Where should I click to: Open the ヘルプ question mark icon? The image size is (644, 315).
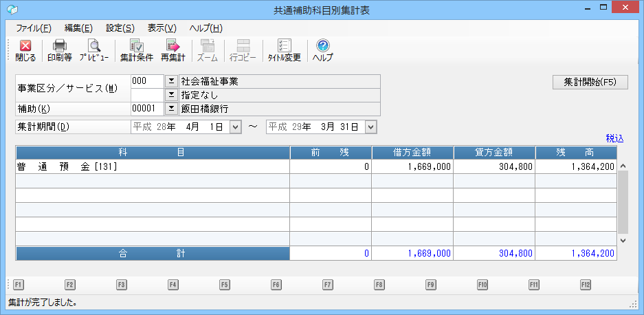(322, 51)
